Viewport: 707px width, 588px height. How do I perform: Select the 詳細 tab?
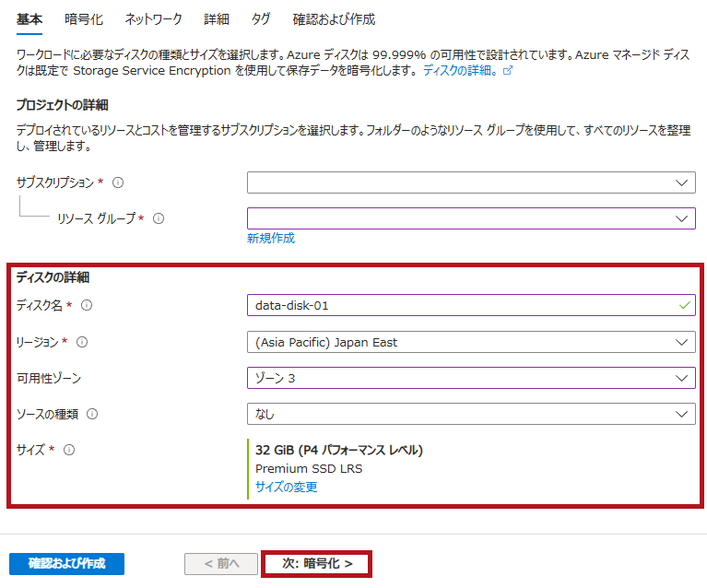(216, 19)
